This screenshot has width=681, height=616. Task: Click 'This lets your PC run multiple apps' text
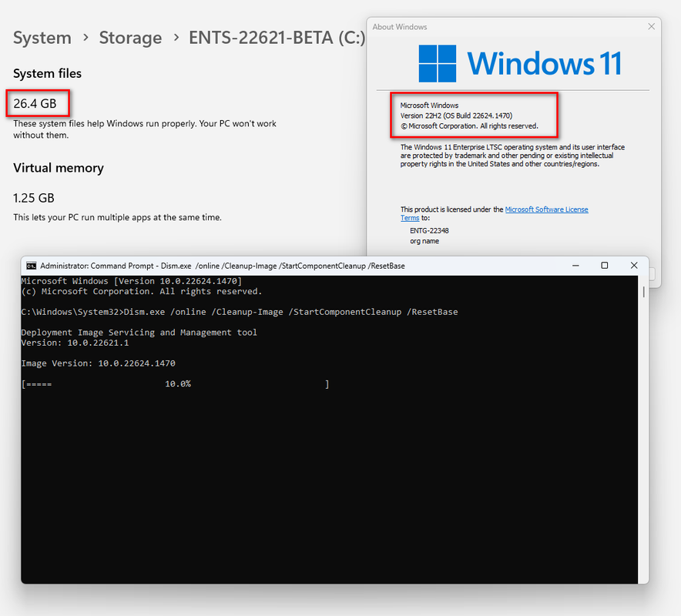(x=117, y=217)
